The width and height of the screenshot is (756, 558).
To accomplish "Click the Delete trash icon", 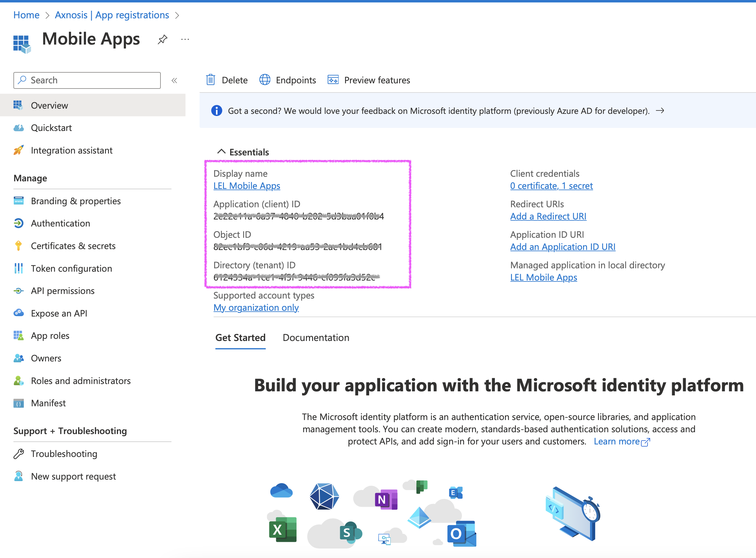I will click(x=211, y=80).
